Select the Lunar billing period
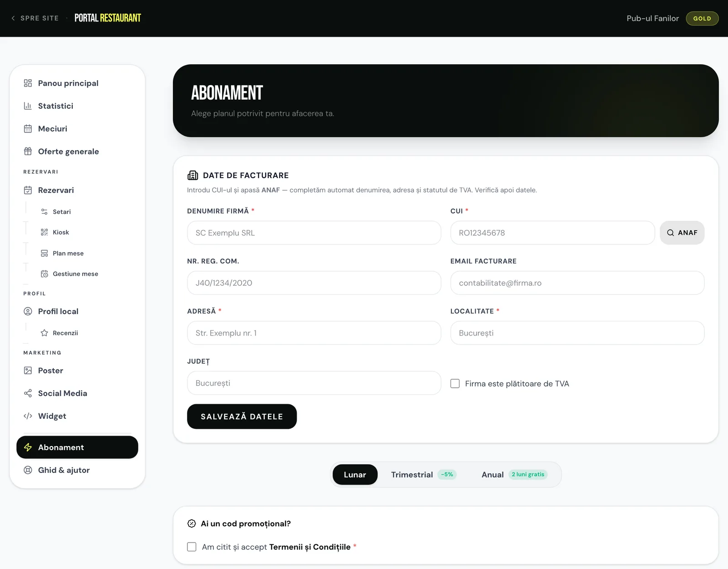728x569 pixels. click(355, 475)
